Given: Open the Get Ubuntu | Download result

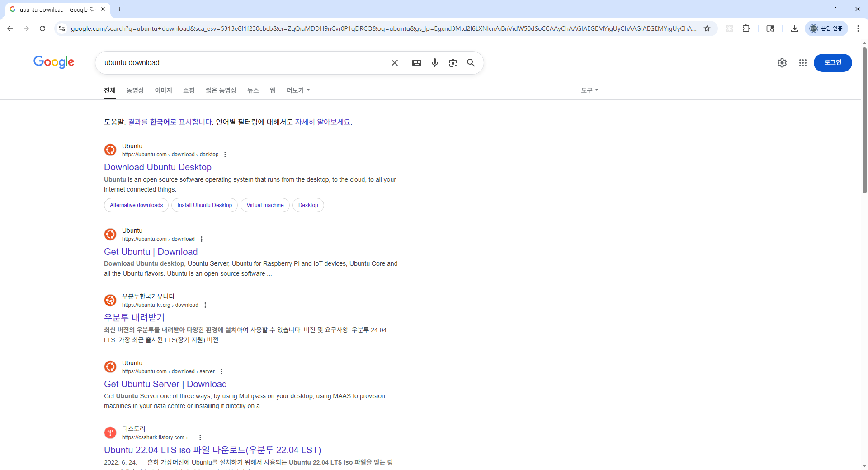Looking at the screenshot, I should tap(151, 252).
